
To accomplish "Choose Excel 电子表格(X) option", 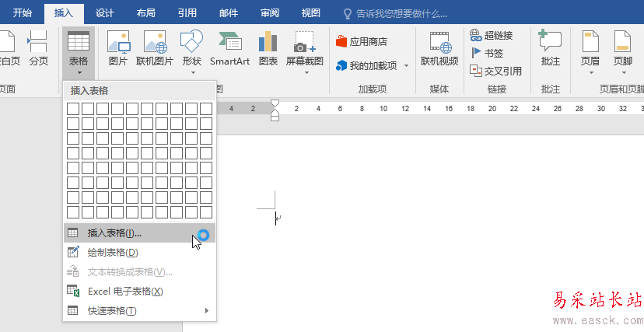I will 140,292.
